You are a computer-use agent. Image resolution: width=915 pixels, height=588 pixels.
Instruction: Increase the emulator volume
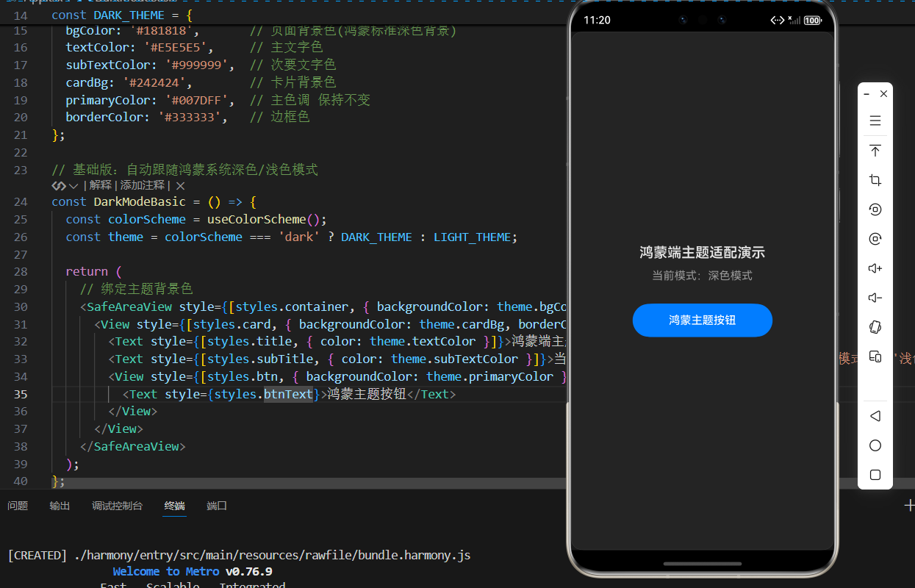[x=875, y=268]
